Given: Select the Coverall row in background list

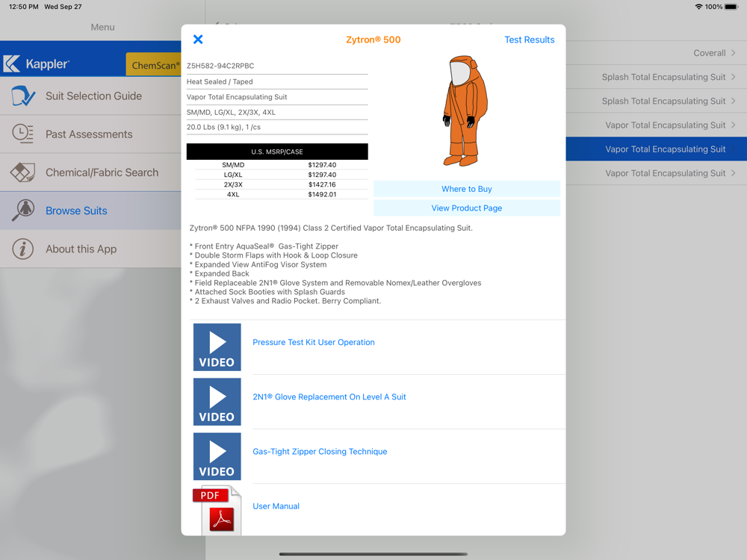Looking at the screenshot, I should tap(657, 53).
